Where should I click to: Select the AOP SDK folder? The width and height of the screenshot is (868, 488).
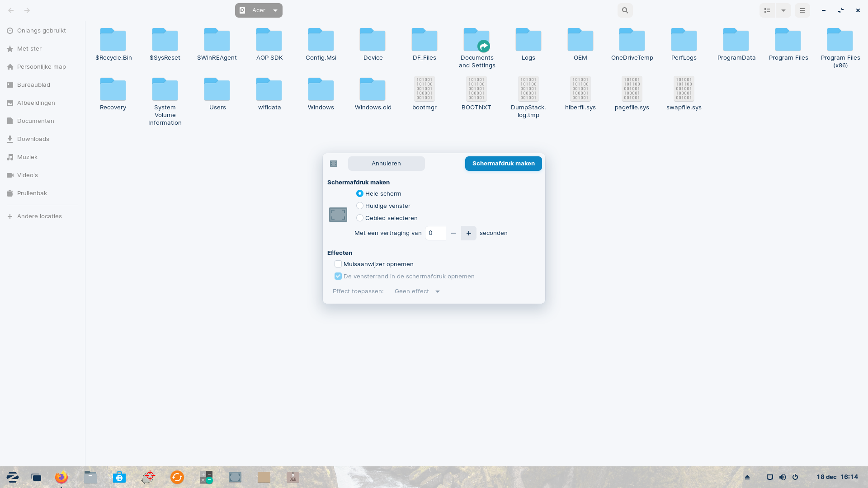click(269, 44)
